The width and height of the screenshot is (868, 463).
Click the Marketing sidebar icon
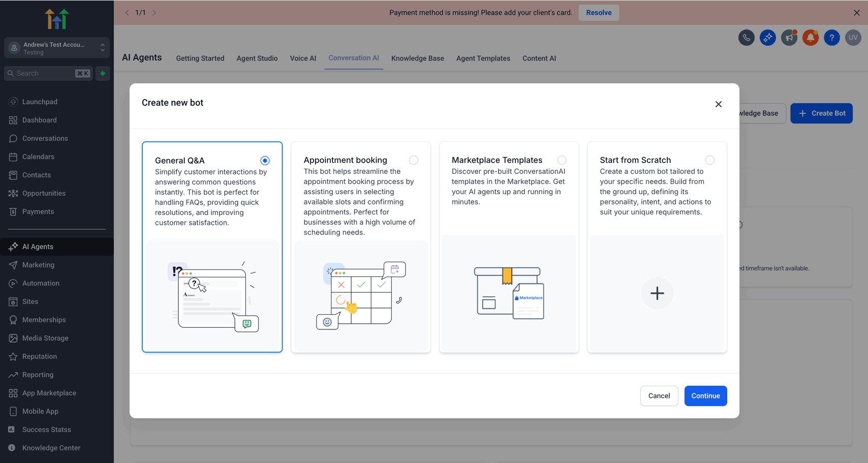(13, 265)
